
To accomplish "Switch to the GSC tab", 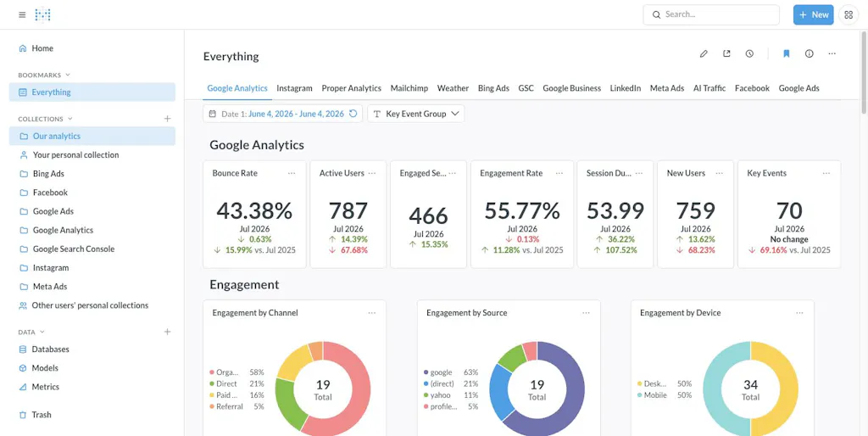I will tap(526, 88).
